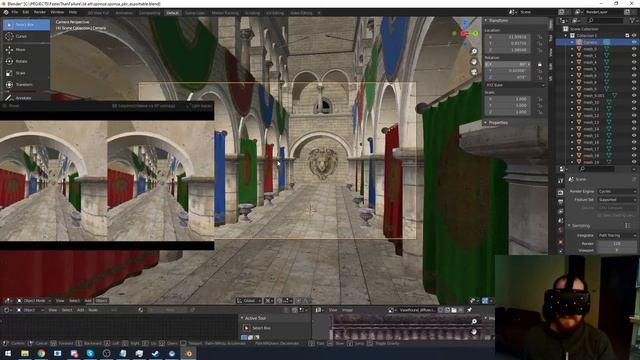Collapse the Active Tool panel
Image resolution: width=640 pixels, height=360 pixels.
(x=242, y=318)
